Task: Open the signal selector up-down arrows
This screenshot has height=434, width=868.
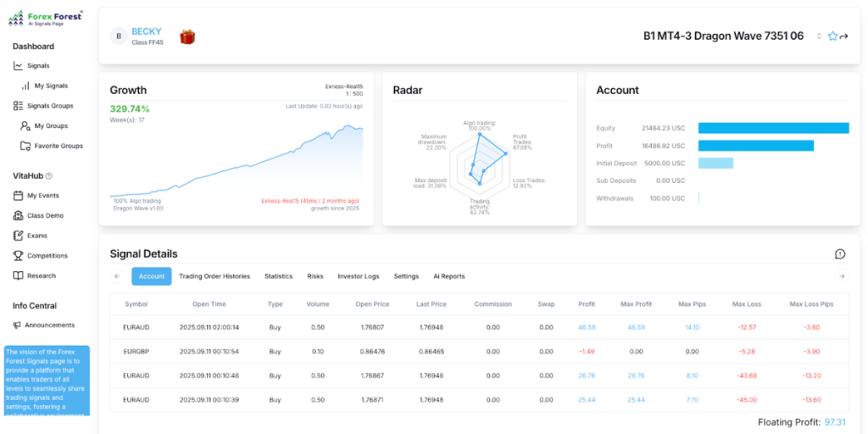Action: pos(819,36)
